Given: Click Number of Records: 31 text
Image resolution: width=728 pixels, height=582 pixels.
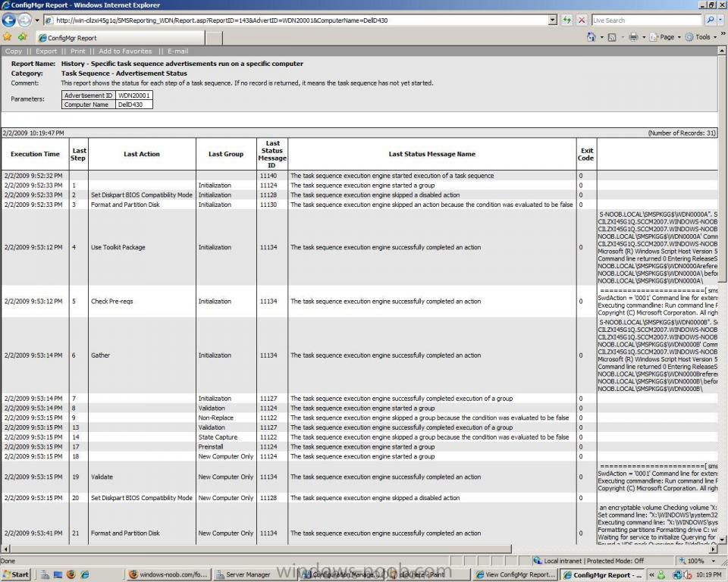Looking at the screenshot, I should 682,133.
